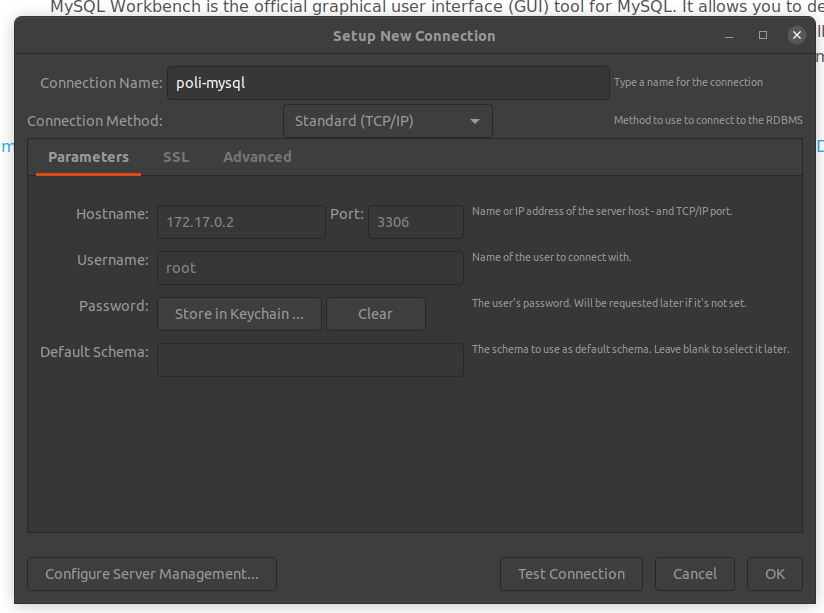Click the 'Connection Method:' label

95,121
